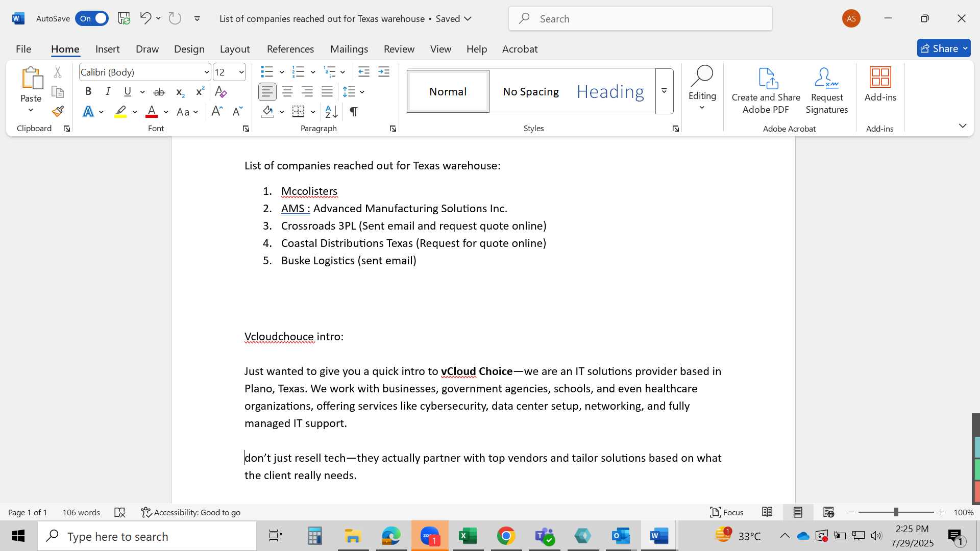Viewport: 980px width, 551px height.
Task: Apply superscript formatting
Action: [200, 92]
